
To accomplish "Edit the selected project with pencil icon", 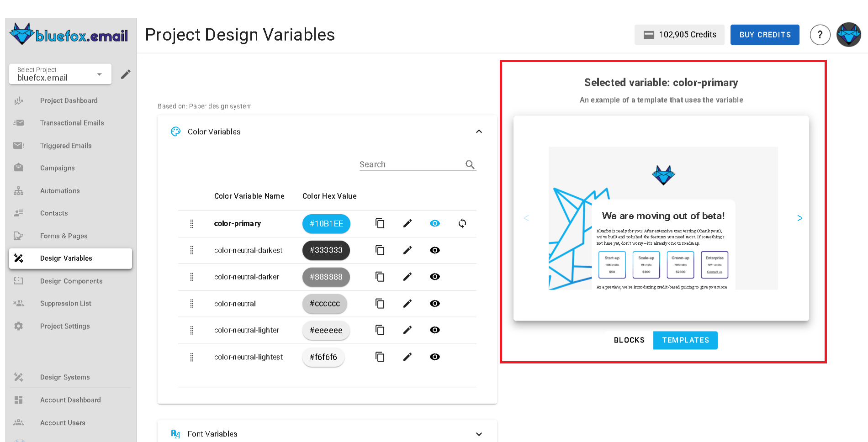I will [126, 74].
